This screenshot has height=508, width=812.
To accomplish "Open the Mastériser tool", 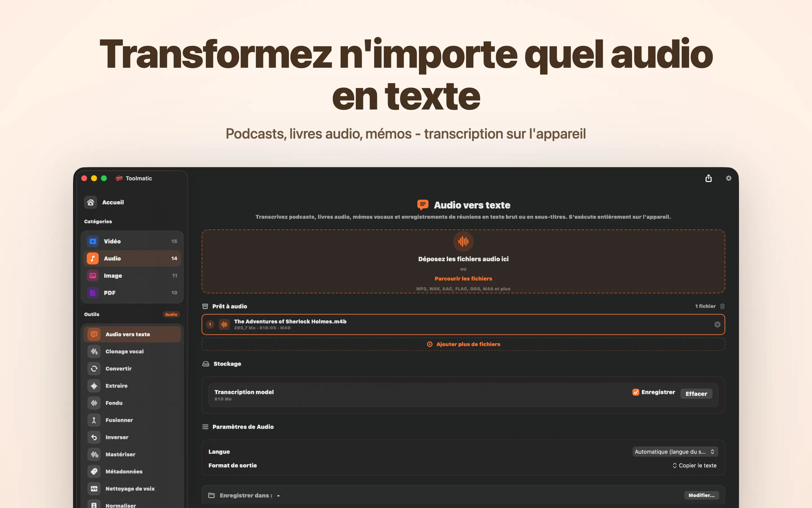I will 132,454.
